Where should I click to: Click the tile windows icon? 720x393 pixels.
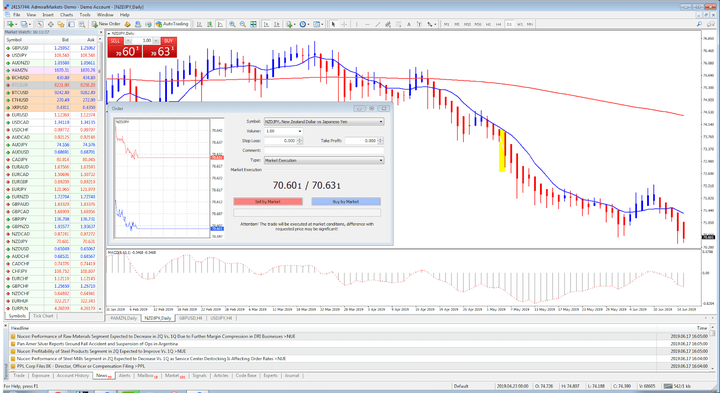point(253,24)
